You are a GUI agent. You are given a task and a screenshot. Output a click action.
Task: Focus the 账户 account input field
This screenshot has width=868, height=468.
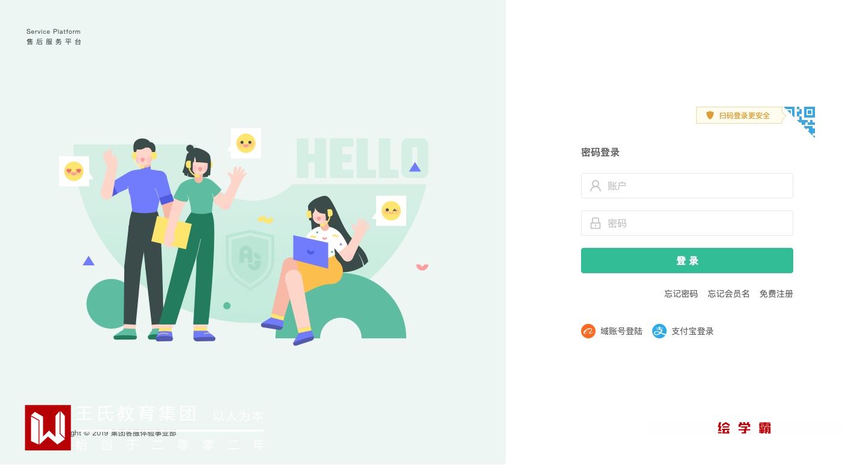(x=687, y=186)
